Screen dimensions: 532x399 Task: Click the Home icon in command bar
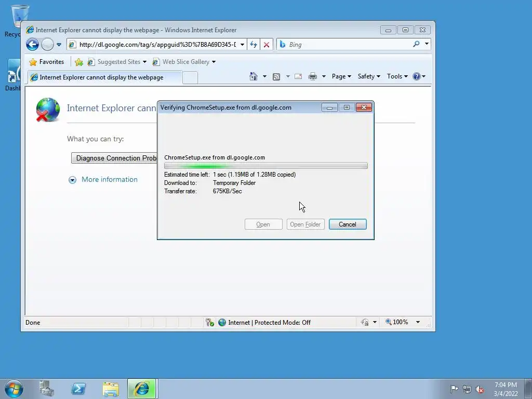(x=254, y=76)
